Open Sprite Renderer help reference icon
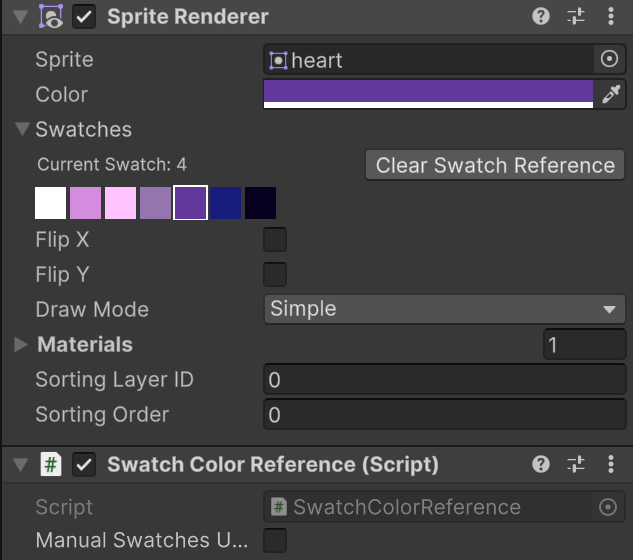Viewport: 633px width, 560px height. click(x=541, y=17)
